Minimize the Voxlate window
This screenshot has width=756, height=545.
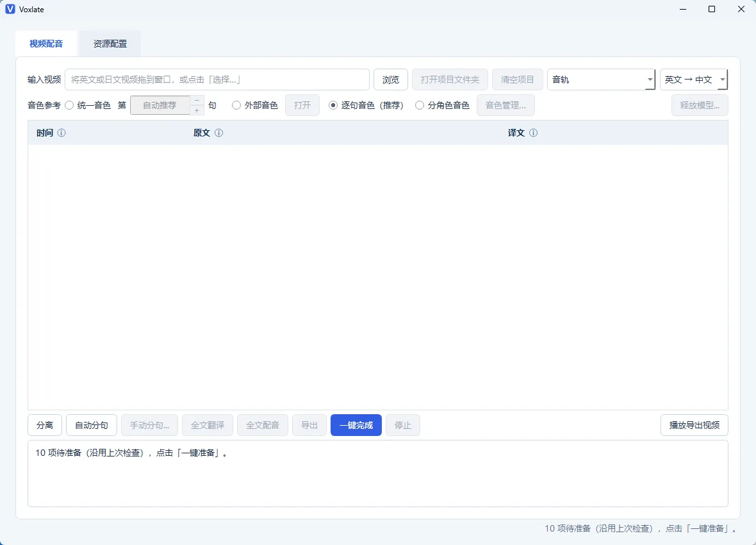pos(683,9)
